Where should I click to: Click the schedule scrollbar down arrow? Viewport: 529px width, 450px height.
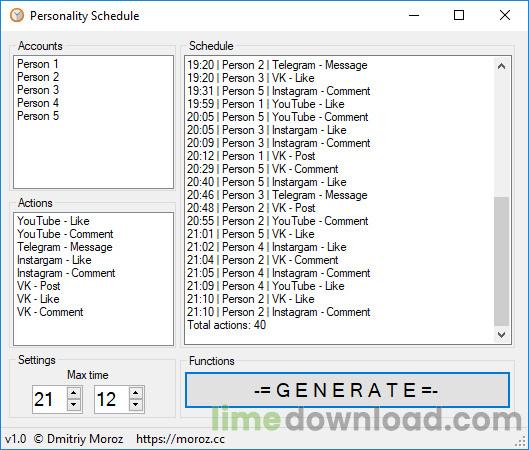pyautogui.click(x=501, y=334)
